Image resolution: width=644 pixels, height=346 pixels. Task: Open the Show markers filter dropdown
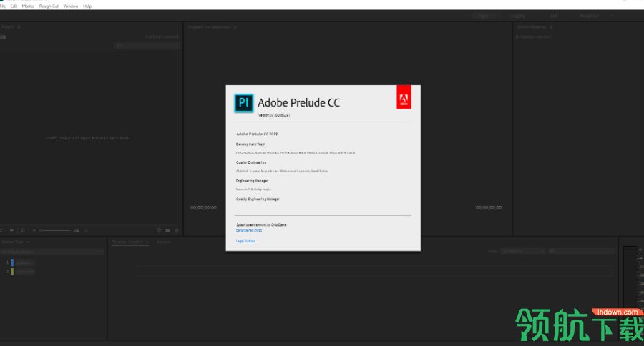(x=523, y=251)
